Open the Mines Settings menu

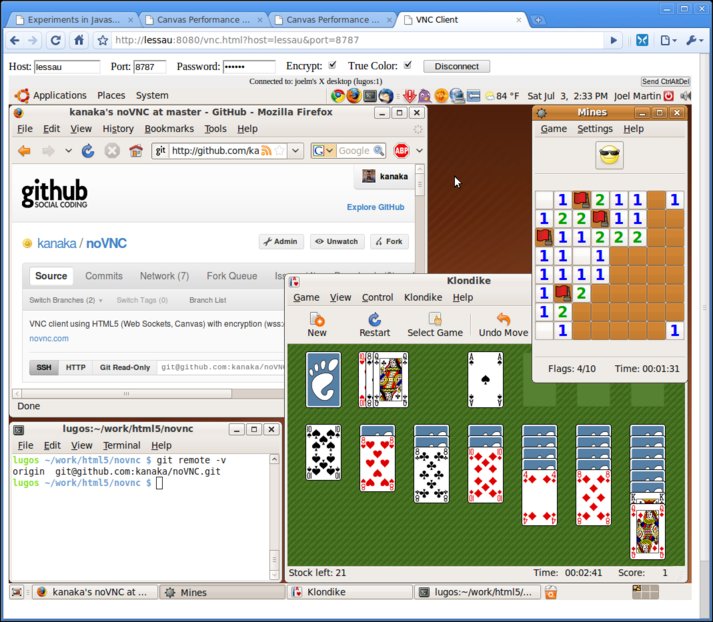(595, 129)
